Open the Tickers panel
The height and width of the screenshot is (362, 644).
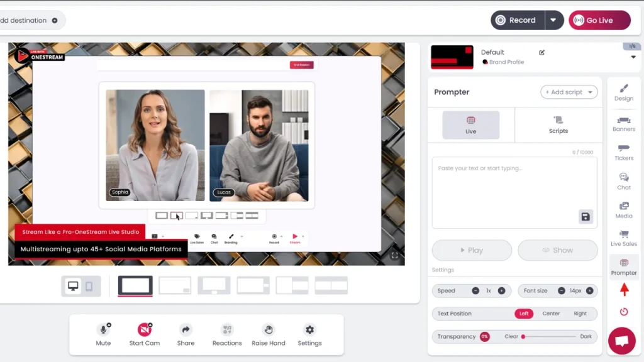(623, 152)
